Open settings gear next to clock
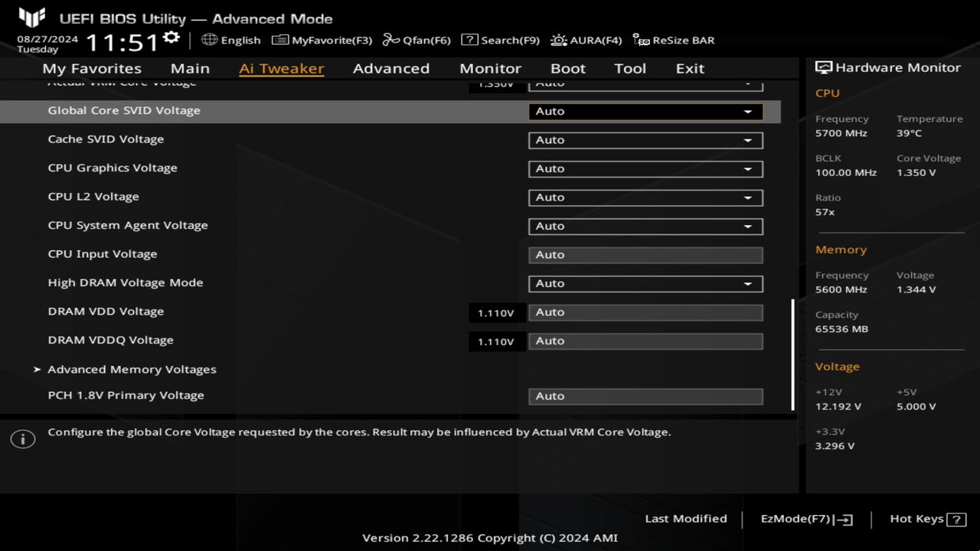 (171, 37)
